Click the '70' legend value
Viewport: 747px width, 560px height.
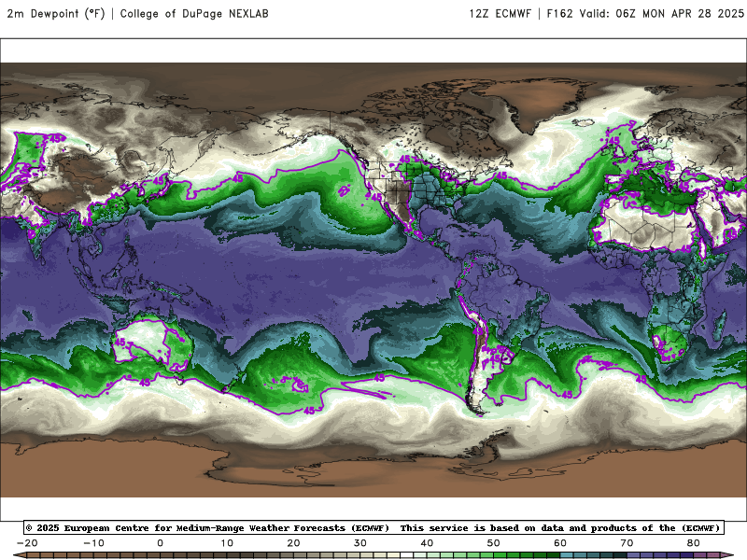627,543
